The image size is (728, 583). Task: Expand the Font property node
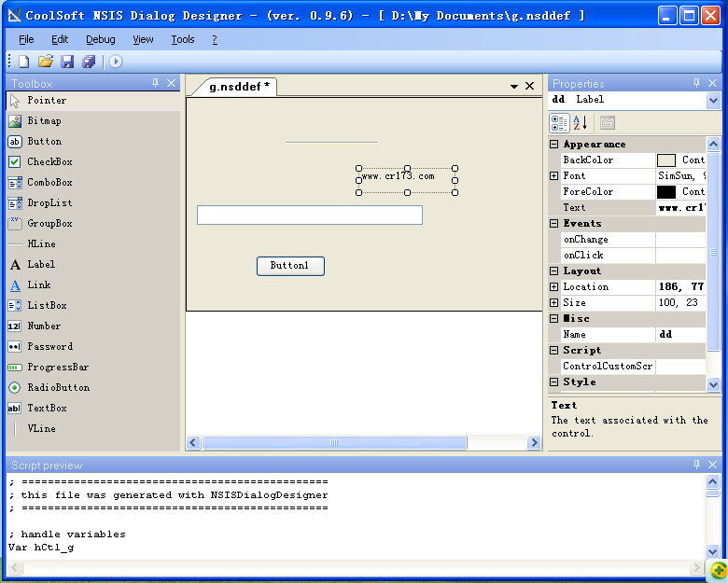click(x=554, y=176)
